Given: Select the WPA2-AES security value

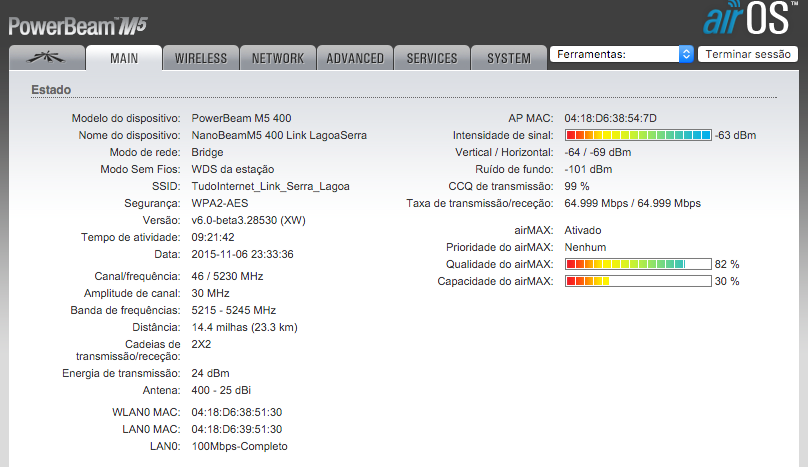Looking at the screenshot, I should [220, 203].
